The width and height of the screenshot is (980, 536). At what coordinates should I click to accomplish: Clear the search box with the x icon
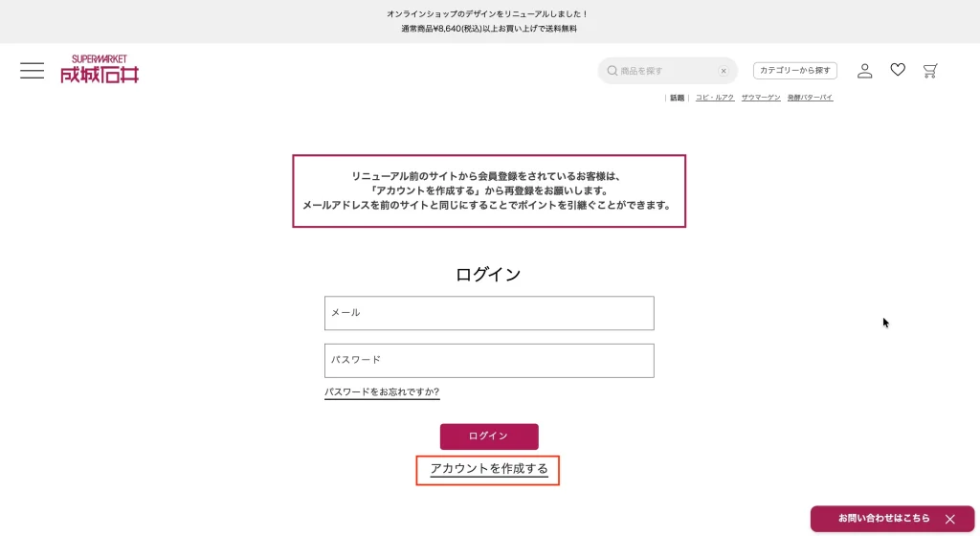[x=724, y=71]
